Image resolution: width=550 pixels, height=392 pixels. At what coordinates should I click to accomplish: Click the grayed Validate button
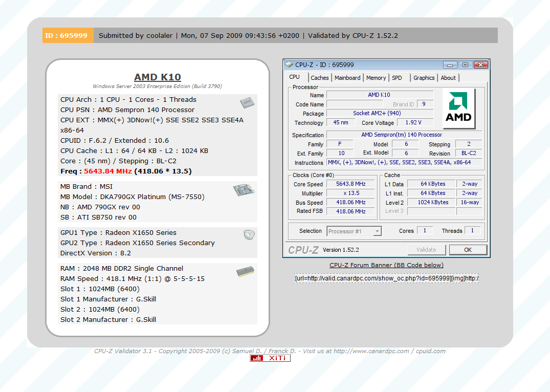click(x=427, y=250)
